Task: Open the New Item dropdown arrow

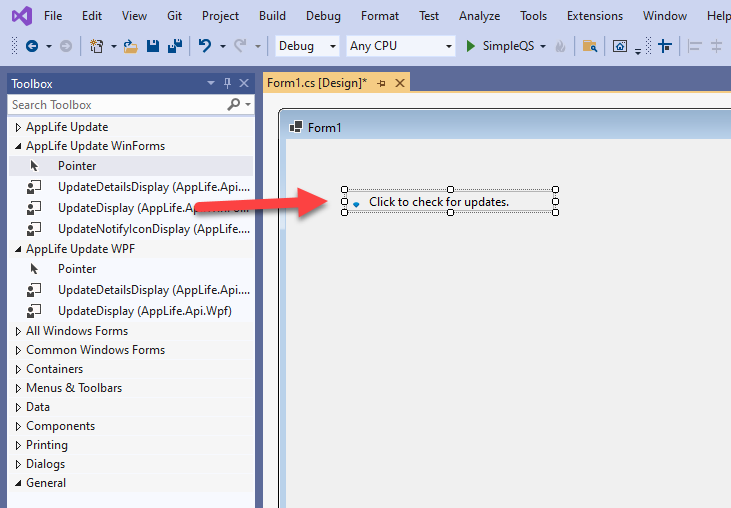Action: click(113, 47)
